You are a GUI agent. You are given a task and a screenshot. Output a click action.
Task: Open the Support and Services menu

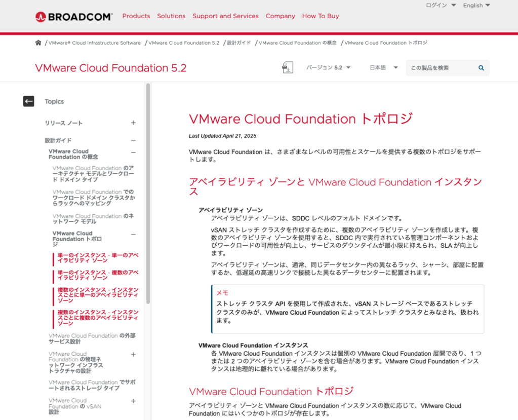[x=226, y=16]
